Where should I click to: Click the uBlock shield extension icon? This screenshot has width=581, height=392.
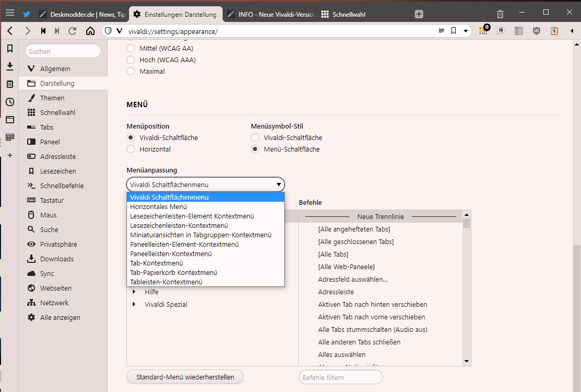point(536,31)
